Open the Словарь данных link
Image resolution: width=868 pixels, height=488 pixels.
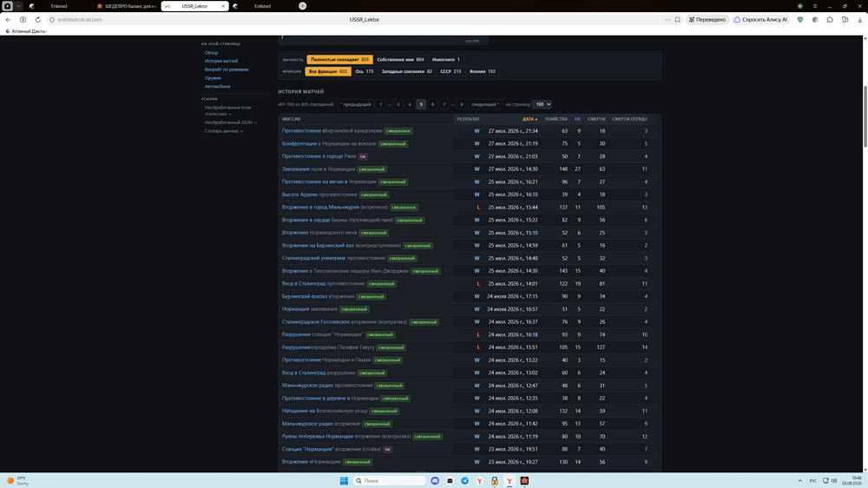224,131
